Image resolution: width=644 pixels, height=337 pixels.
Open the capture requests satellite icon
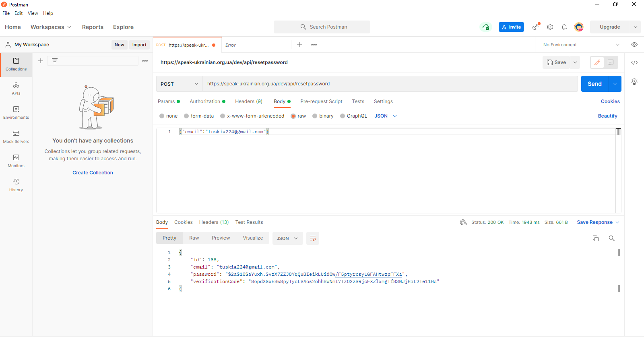[536, 27]
